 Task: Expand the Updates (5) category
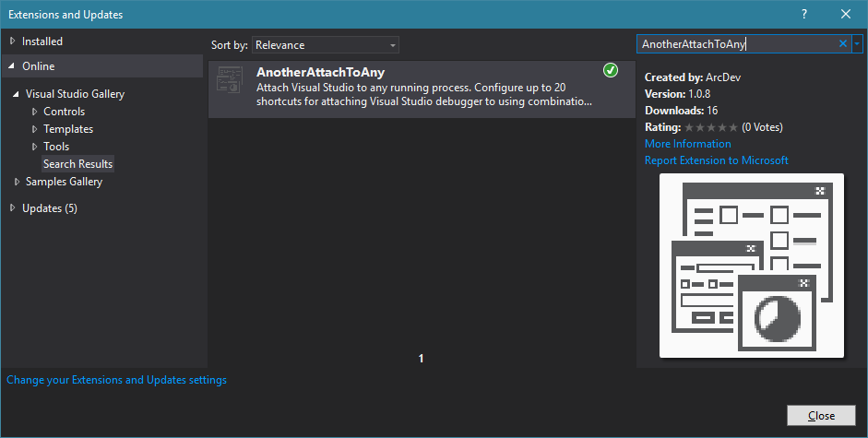click(x=12, y=208)
